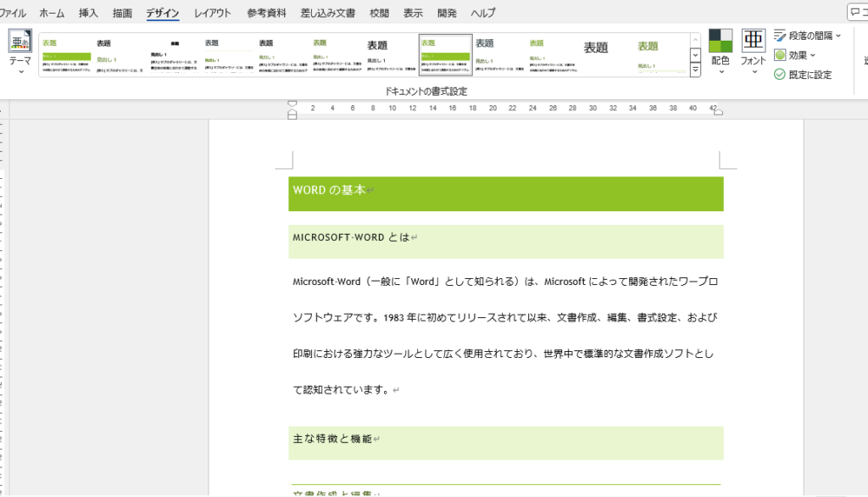Open the 参考資料 tab

point(266,13)
